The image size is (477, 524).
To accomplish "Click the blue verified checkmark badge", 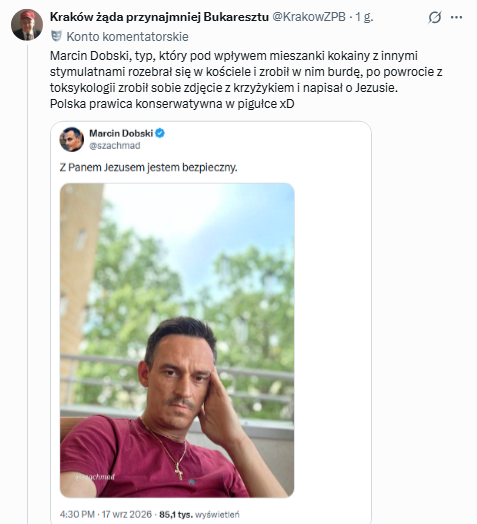I will [x=160, y=133].
